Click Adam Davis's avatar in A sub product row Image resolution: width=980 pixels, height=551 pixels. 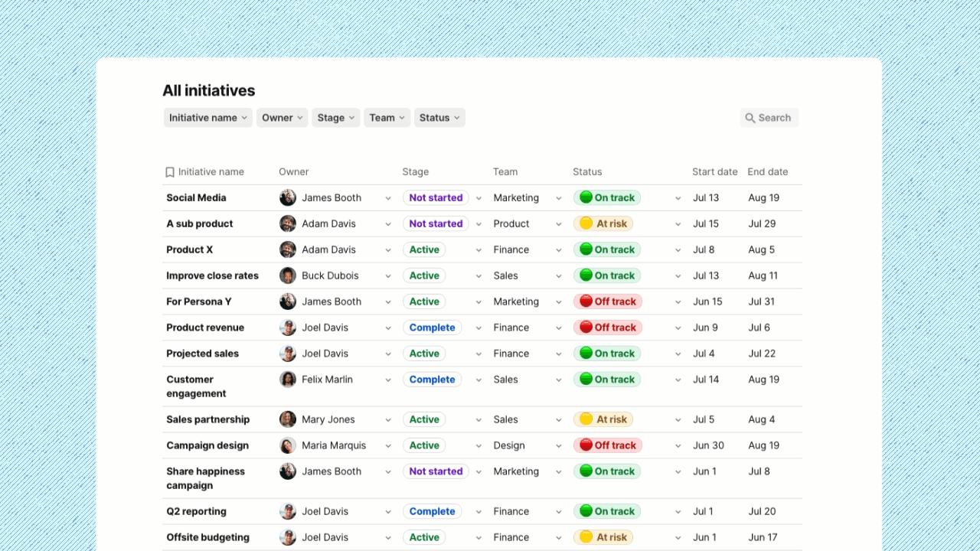pyautogui.click(x=288, y=223)
